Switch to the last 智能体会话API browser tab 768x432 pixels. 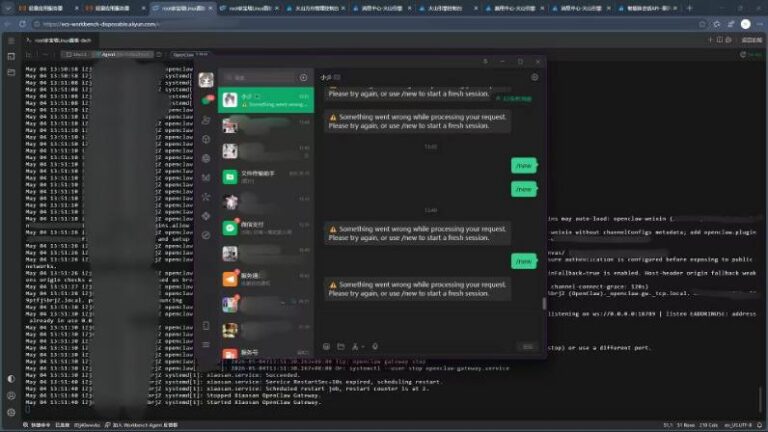pos(648,8)
